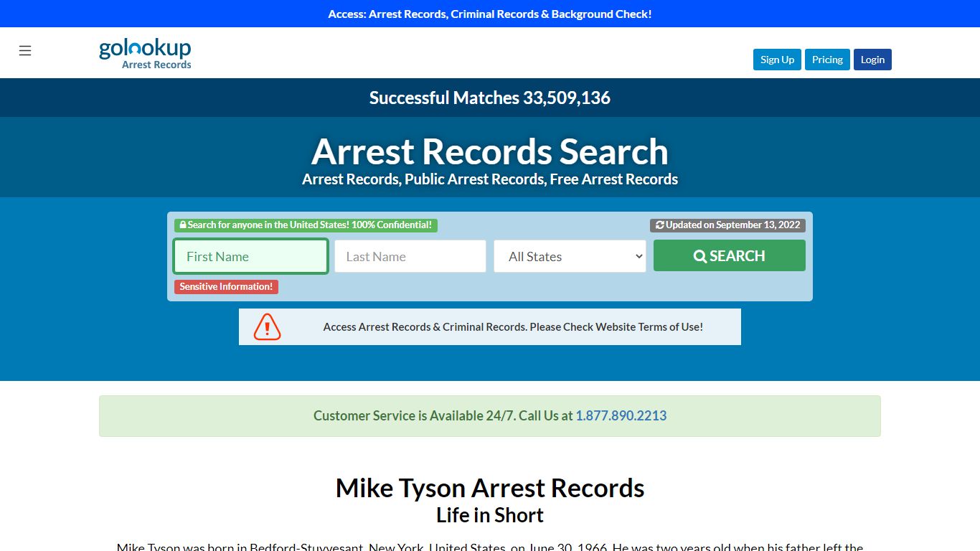The height and width of the screenshot is (551, 980).
Task: Click the Successful Matches 33,509,136 text
Action: [490, 98]
